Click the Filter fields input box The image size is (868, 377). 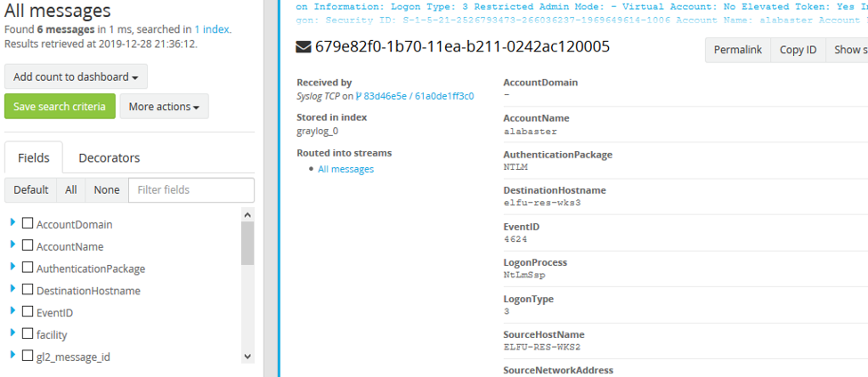[191, 189]
